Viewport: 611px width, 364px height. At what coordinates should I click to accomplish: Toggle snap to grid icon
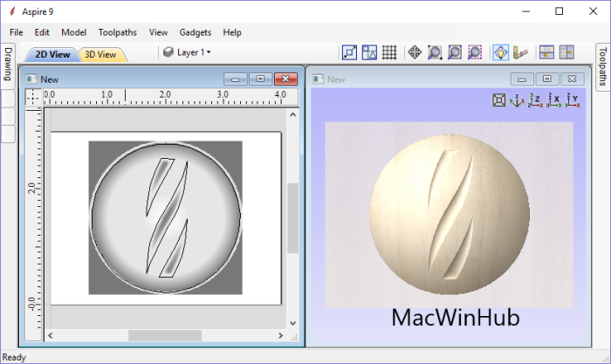point(389,52)
